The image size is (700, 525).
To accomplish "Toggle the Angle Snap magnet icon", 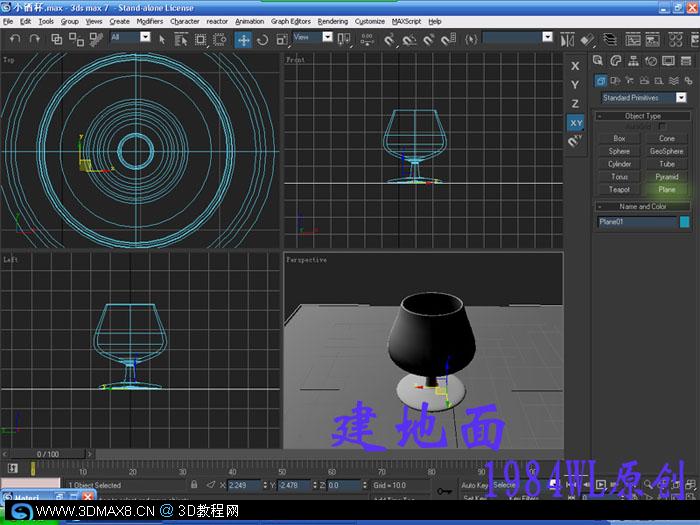I will (x=409, y=40).
